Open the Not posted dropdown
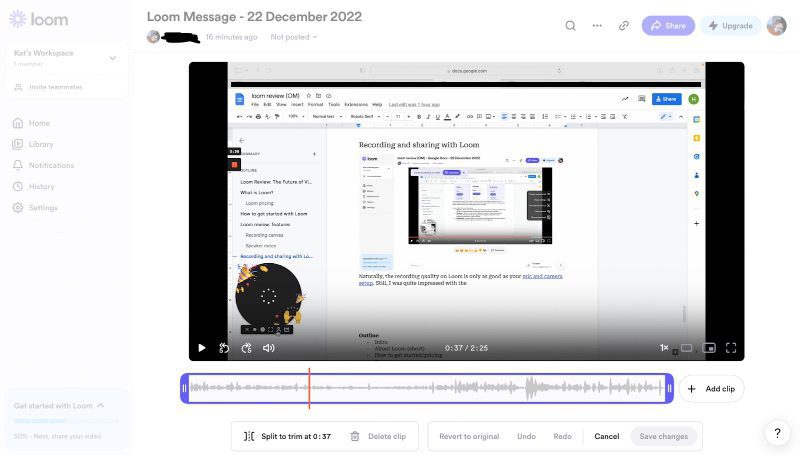This screenshot has height=455, width=800. coord(293,37)
